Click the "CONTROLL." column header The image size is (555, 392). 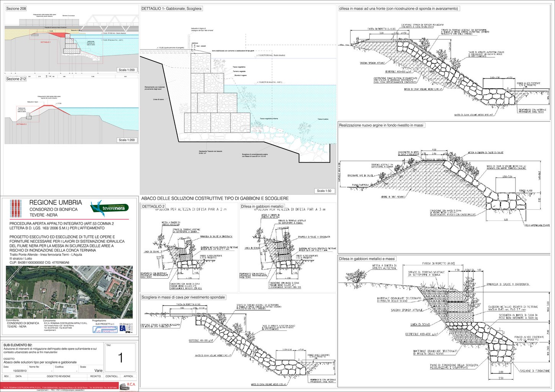click(x=112, y=376)
